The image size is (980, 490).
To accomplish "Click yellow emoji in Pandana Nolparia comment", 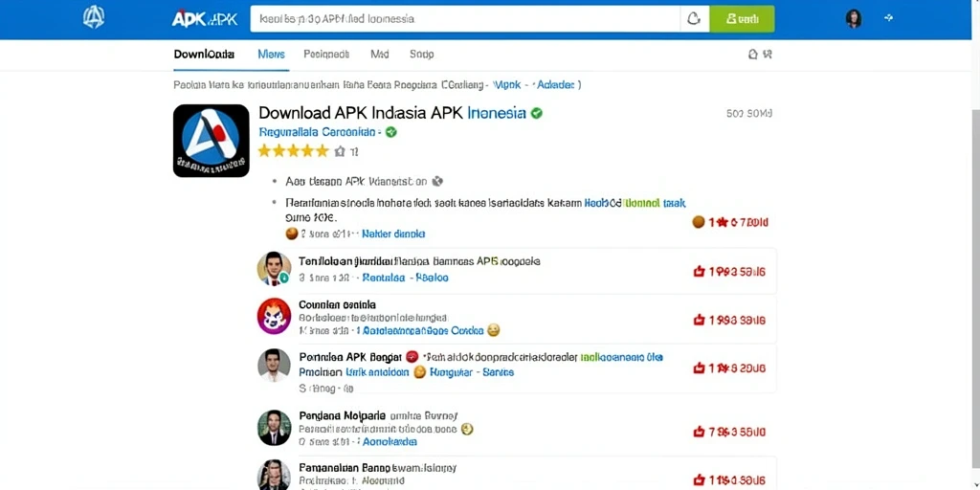I will click(467, 430).
